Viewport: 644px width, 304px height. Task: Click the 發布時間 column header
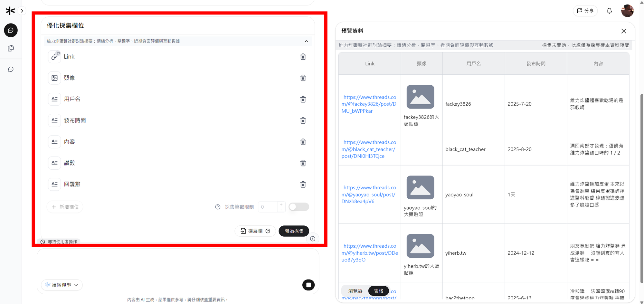point(536,64)
